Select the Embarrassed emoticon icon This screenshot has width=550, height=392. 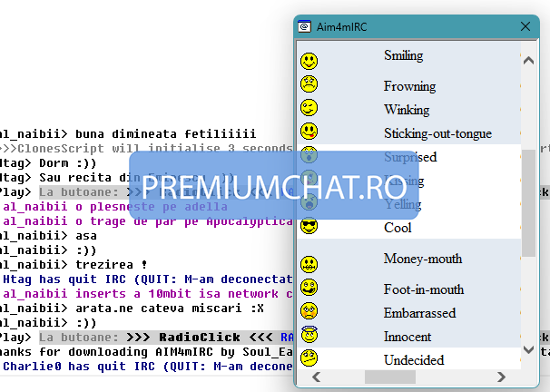[x=309, y=311]
